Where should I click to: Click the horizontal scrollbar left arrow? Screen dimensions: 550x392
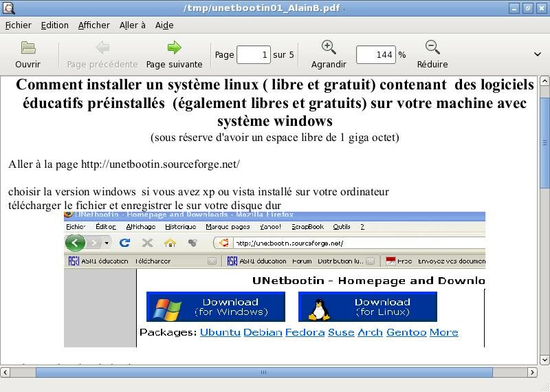[5, 372]
